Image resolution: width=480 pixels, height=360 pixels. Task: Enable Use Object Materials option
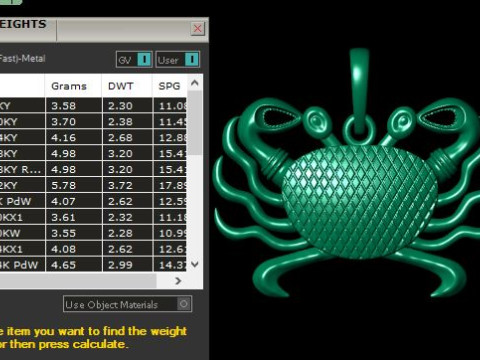(x=127, y=304)
